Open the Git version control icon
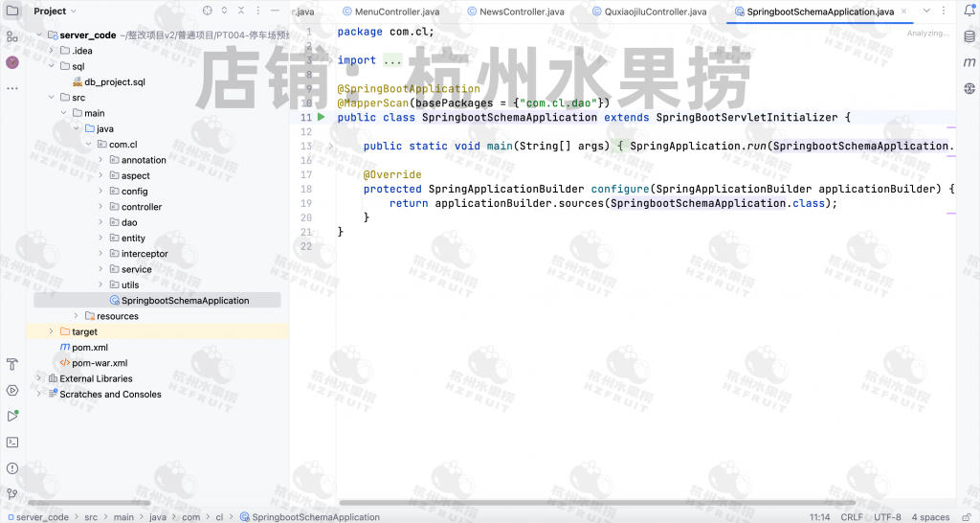 click(x=12, y=493)
